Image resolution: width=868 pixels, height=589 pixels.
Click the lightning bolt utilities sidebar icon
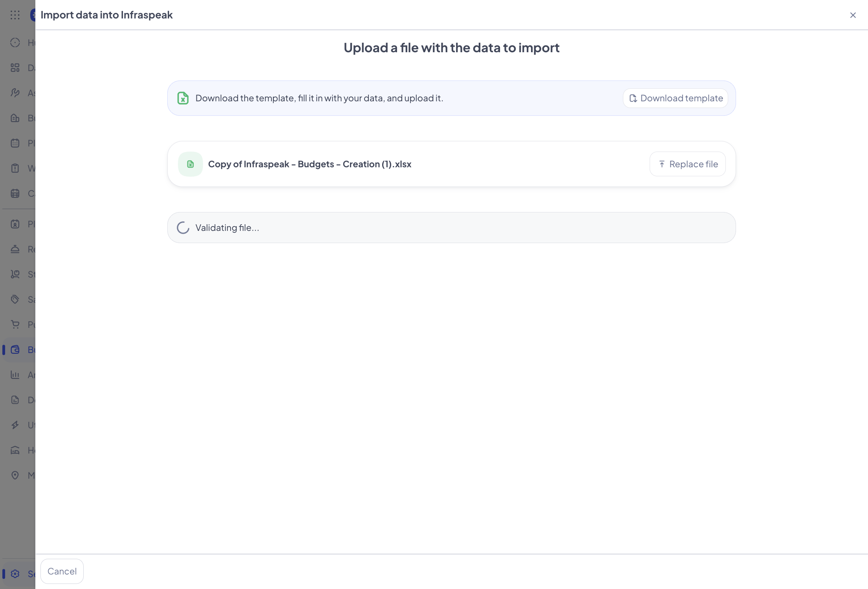(x=15, y=425)
